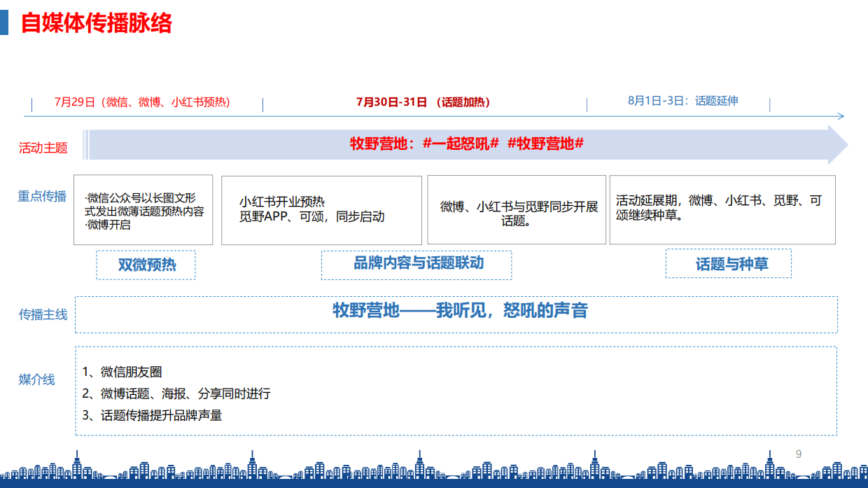Image resolution: width=868 pixels, height=488 pixels.
Task: Click list item 2、微博话题、海报、分享同时进行
Action: click(176, 394)
